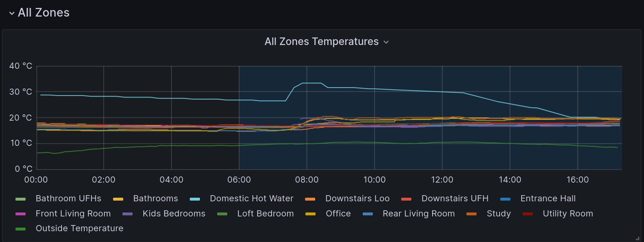
Task: Click the Kids Bedrooms purple swatch
Action: (x=128, y=214)
